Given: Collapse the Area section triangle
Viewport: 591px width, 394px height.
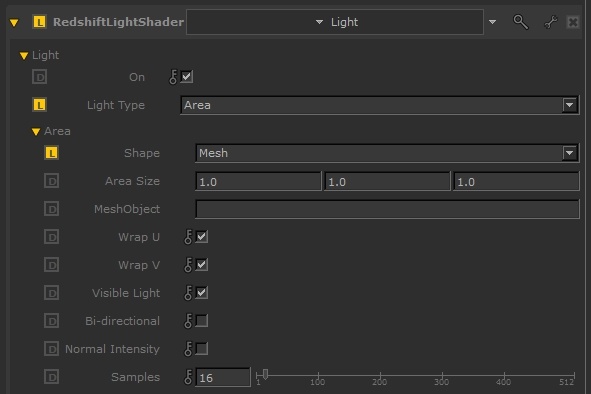Looking at the screenshot, I should click(x=36, y=132).
